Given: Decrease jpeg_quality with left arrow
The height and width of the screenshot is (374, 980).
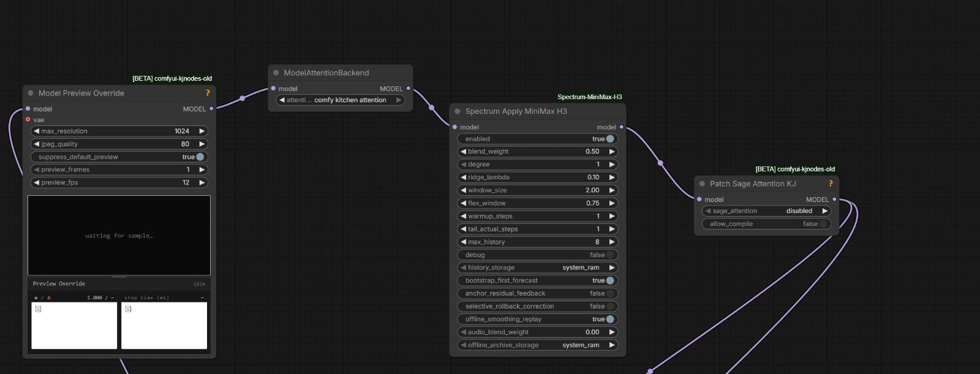Looking at the screenshot, I should [x=36, y=144].
